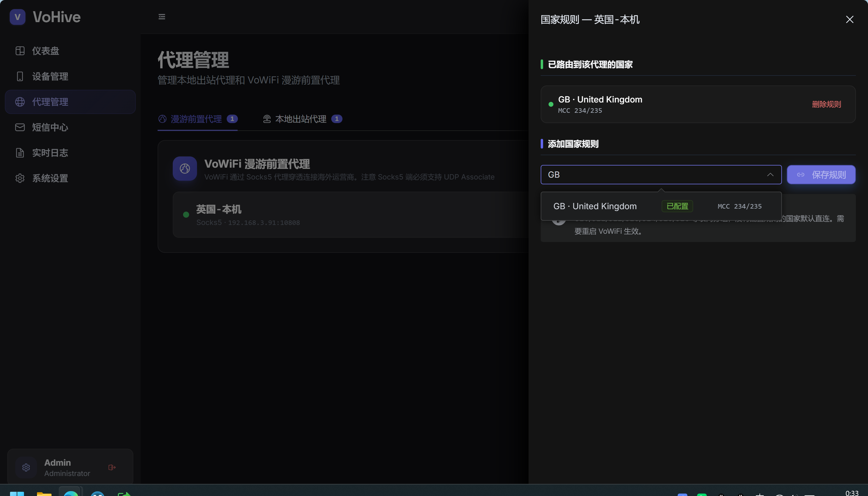Click the green status dot of 英国-本机

coord(186,215)
